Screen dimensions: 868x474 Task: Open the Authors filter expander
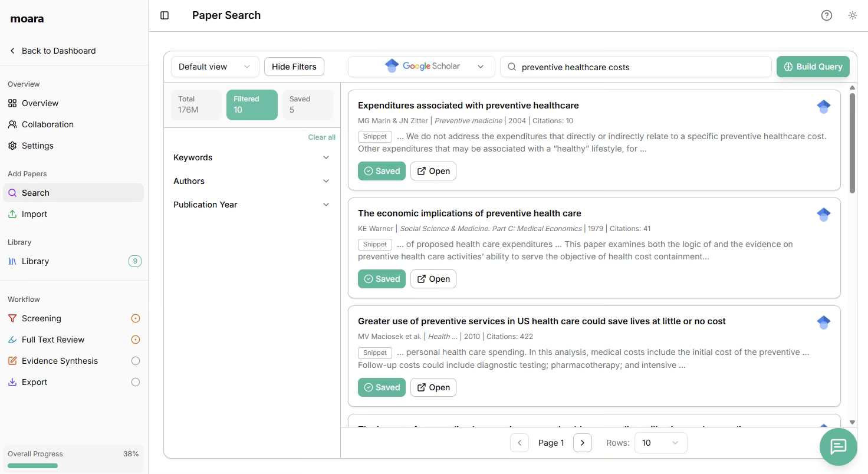[189, 181]
